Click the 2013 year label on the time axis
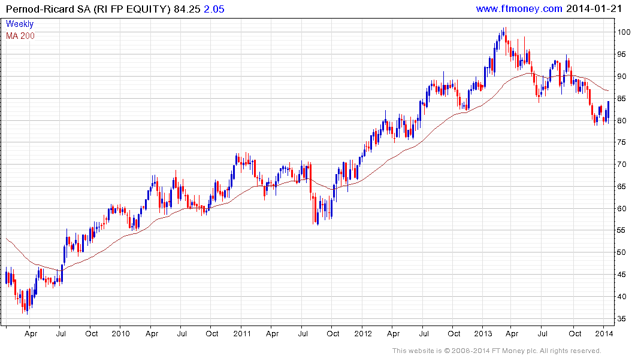The height and width of the screenshot is (359, 644). (x=483, y=333)
